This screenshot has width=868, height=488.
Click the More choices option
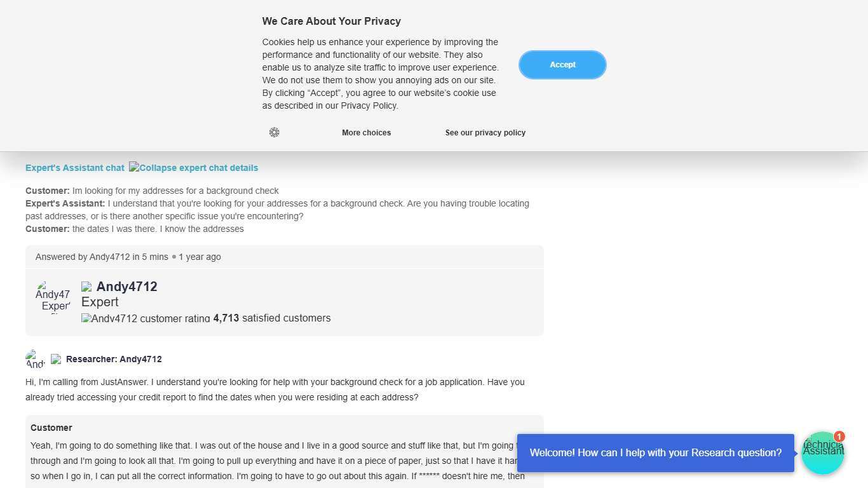(366, 133)
